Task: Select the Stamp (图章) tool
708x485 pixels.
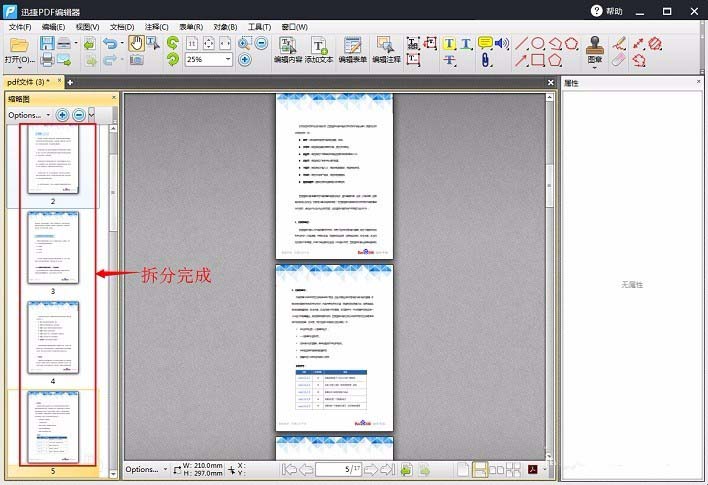Action: click(596, 44)
